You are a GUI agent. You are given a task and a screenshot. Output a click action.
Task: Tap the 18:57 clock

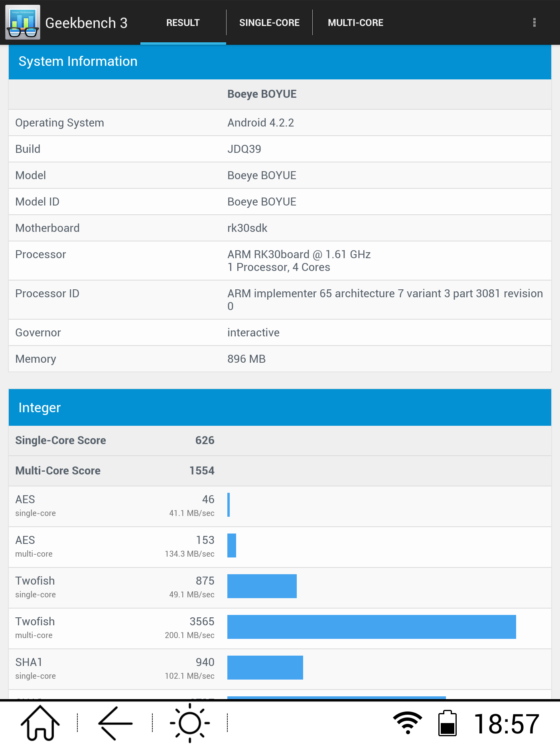click(507, 724)
